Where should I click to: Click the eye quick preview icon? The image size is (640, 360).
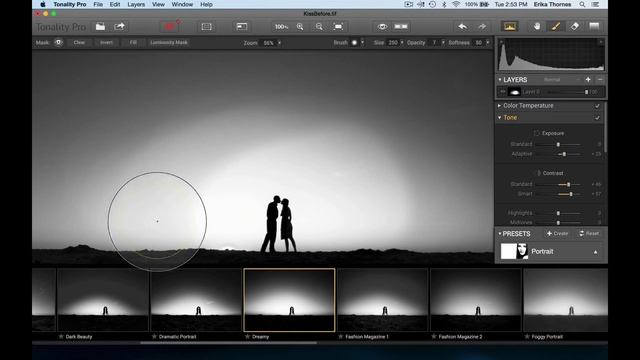point(382,27)
